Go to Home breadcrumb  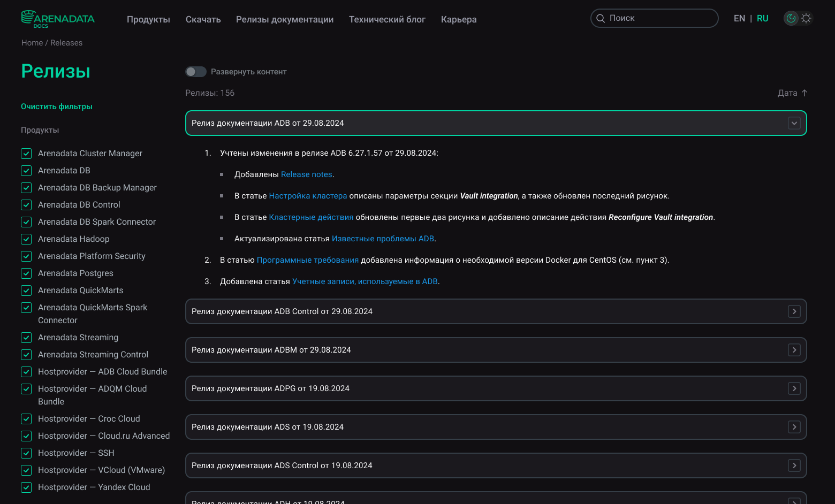click(32, 43)
